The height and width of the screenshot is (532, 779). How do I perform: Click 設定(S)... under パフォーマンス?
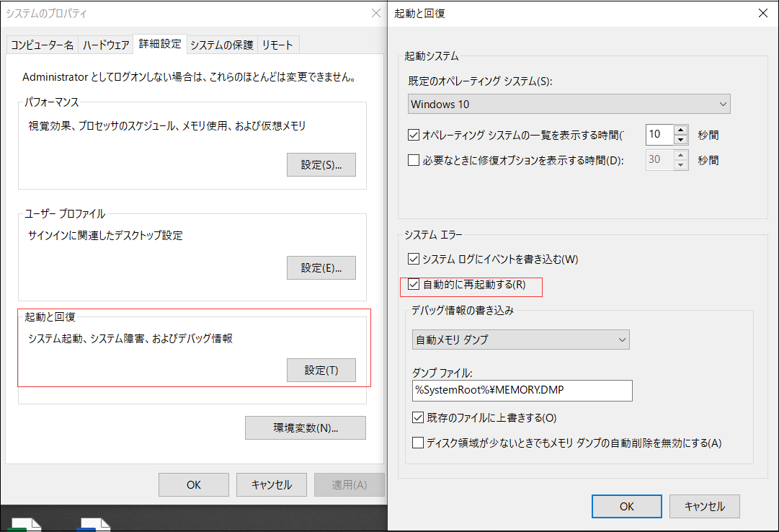click(x=321, y=165)
